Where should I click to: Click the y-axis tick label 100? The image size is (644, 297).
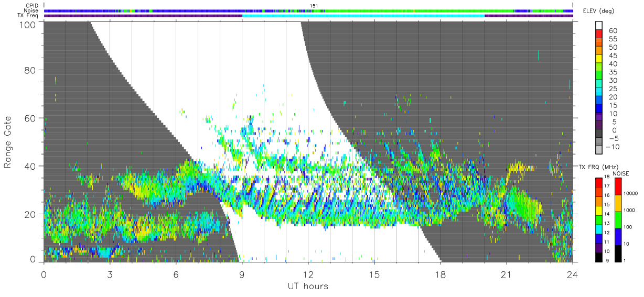pos(28,24)
